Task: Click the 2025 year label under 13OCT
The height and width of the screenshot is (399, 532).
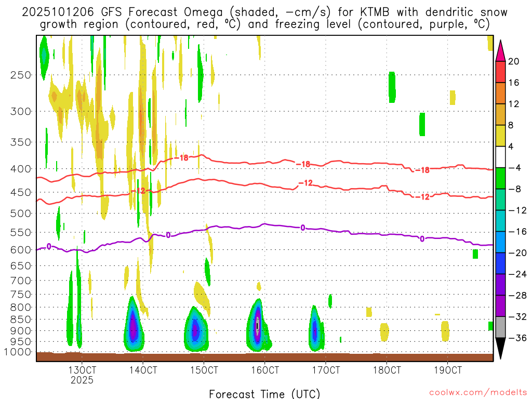Action: pyautogui.click(x=82, y=380)
